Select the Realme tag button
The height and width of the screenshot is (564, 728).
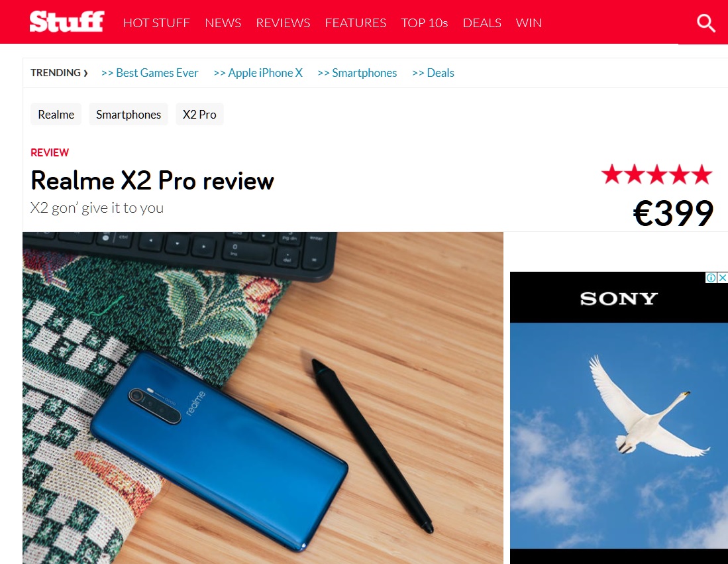click(56, 114)
